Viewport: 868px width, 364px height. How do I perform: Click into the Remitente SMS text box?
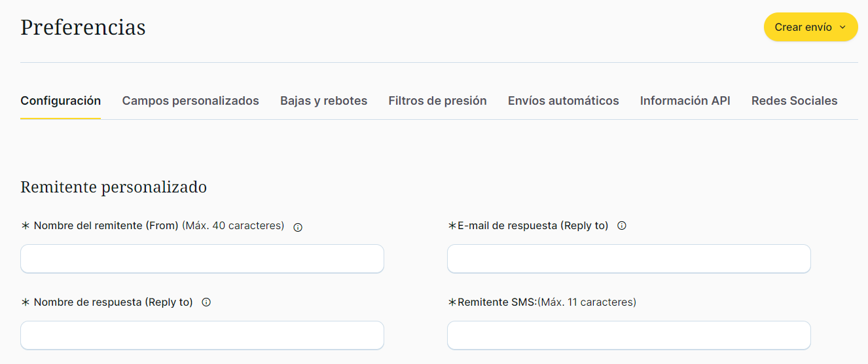[x=628, y=335]
